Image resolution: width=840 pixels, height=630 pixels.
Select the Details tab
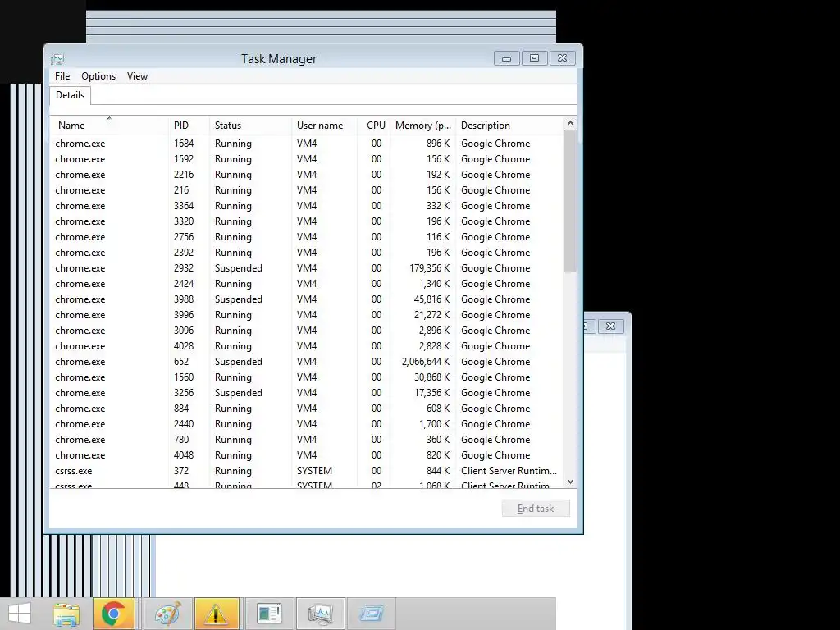coord(71,95)
